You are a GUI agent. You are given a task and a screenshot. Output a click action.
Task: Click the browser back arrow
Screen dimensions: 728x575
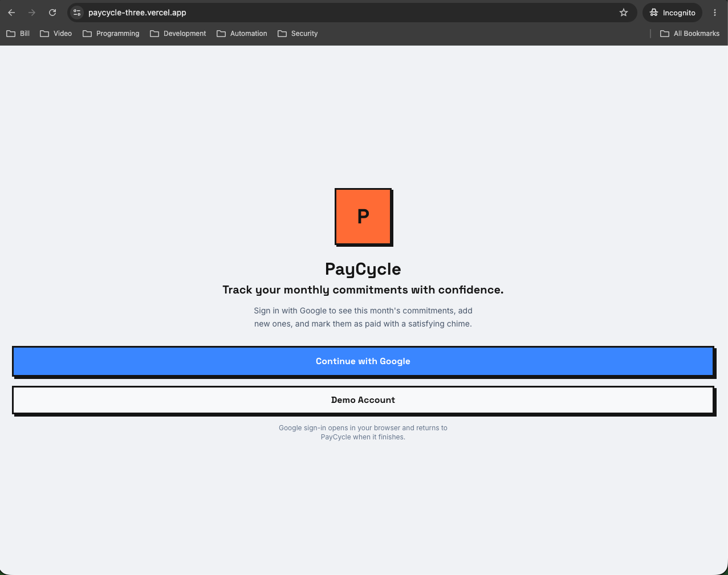(x=11, y=13)
